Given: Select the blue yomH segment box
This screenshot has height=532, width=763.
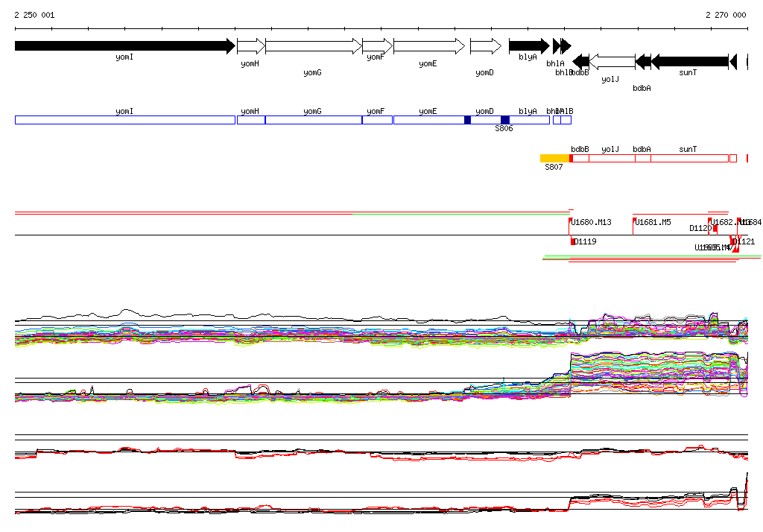Looking at the screenshot, I should click(251, 120).
